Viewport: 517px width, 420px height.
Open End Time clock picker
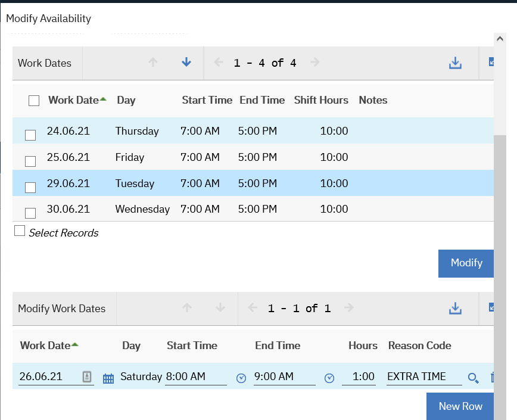click(329, 378)
